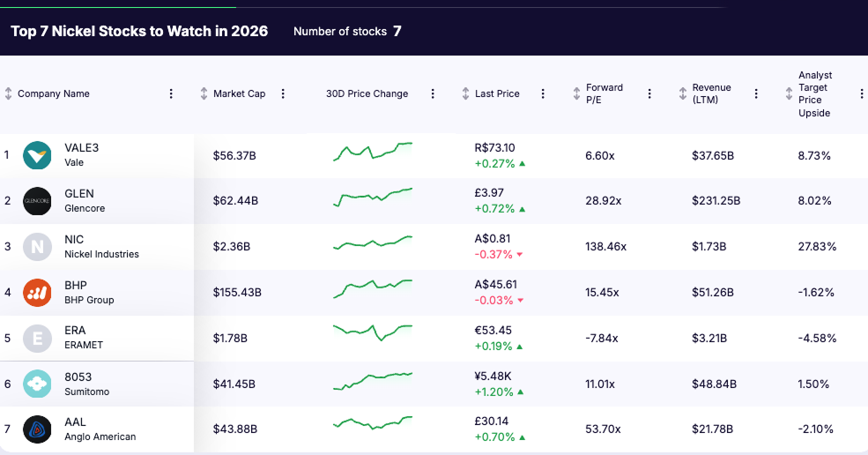Open Market Cap column options menu

[284, 93]
